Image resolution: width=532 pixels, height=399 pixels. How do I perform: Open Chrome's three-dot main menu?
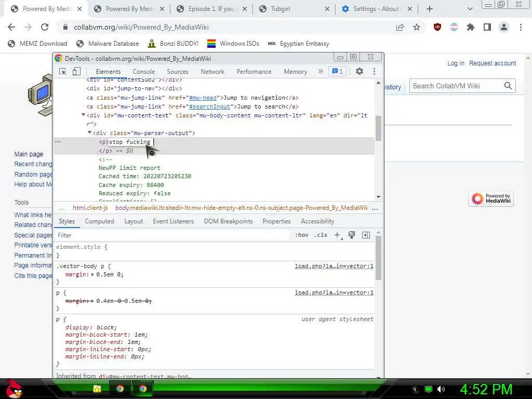click(x=521, y=27)
